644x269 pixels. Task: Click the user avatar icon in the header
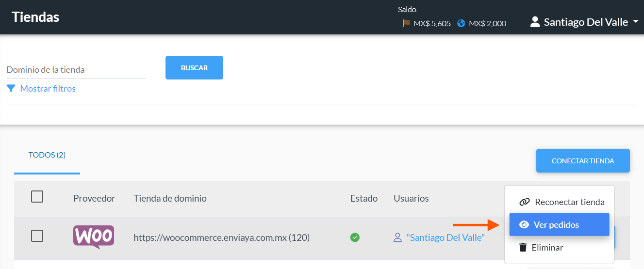coord(535,22)
